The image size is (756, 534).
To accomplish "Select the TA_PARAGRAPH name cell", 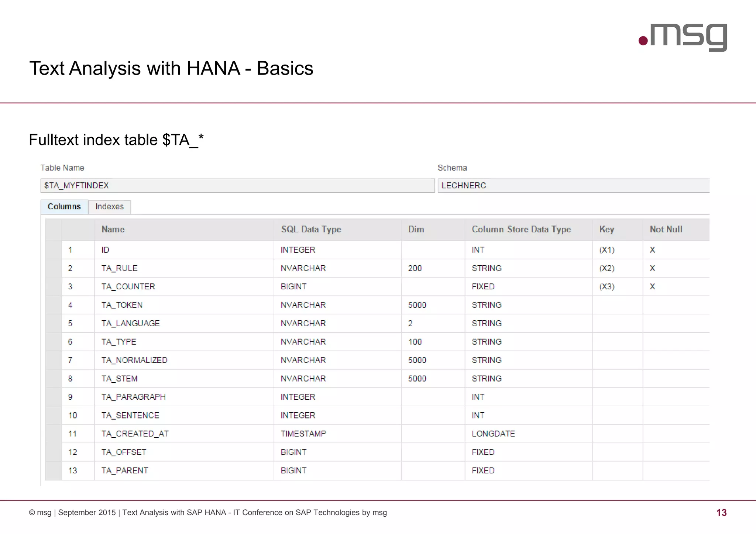I will 184,397.
